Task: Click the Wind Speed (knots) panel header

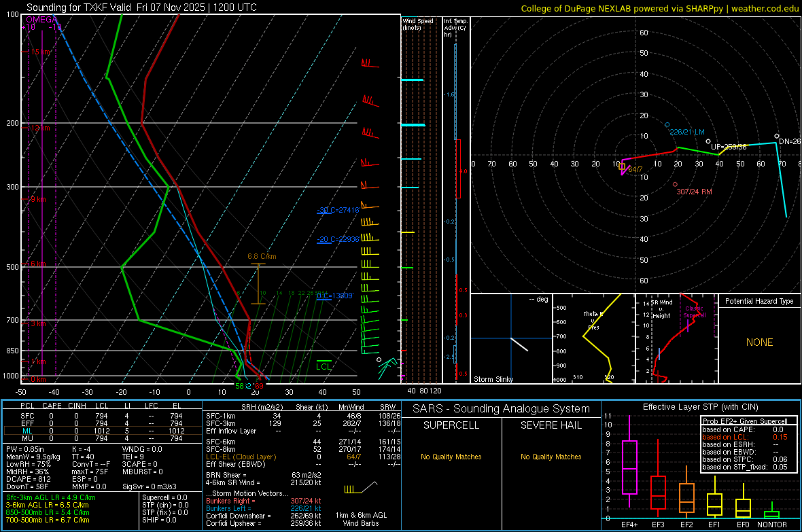Action: pos(418,24)
